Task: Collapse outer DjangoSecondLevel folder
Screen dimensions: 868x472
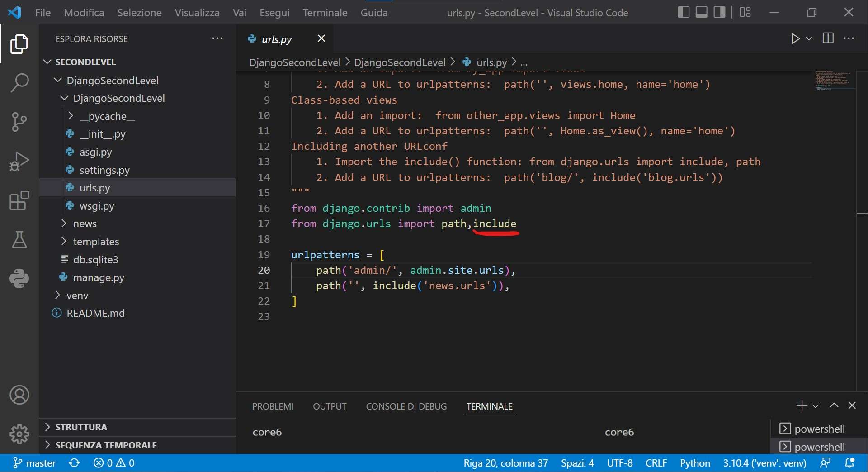Action: pos(137,81)
